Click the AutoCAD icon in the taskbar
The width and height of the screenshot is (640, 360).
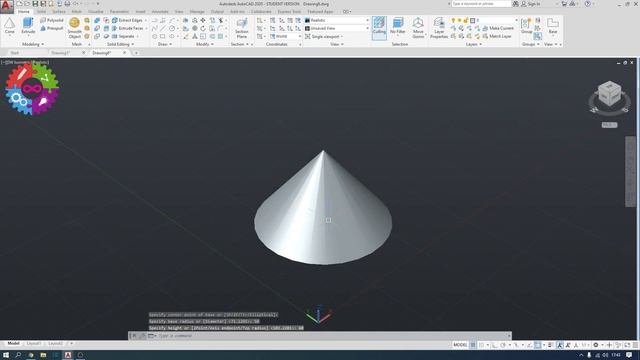[68, 355]
